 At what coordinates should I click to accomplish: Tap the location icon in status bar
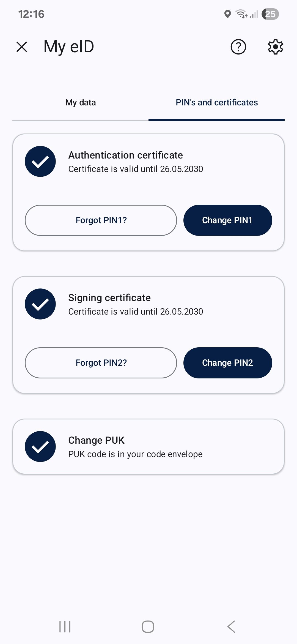click(227, 14)
